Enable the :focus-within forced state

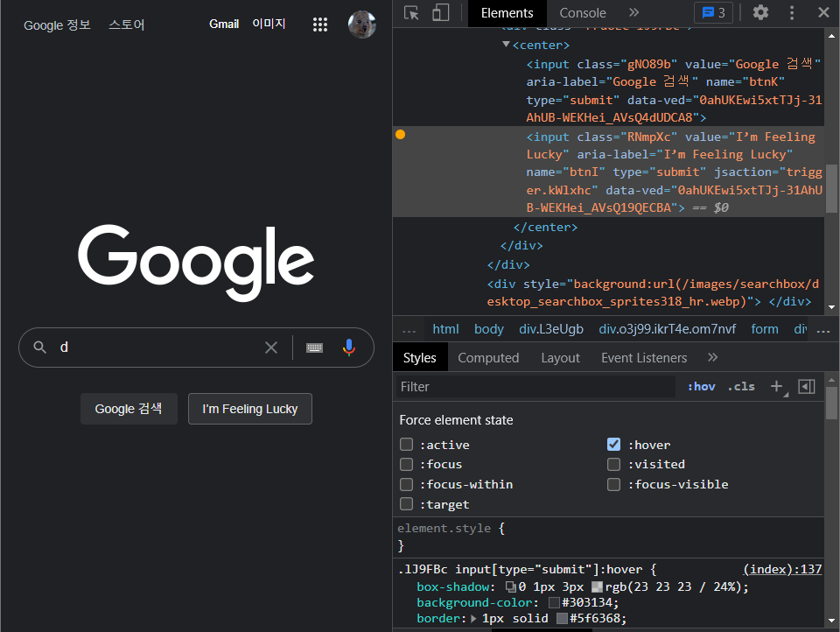pyautogui.click(x=406, y=485)
